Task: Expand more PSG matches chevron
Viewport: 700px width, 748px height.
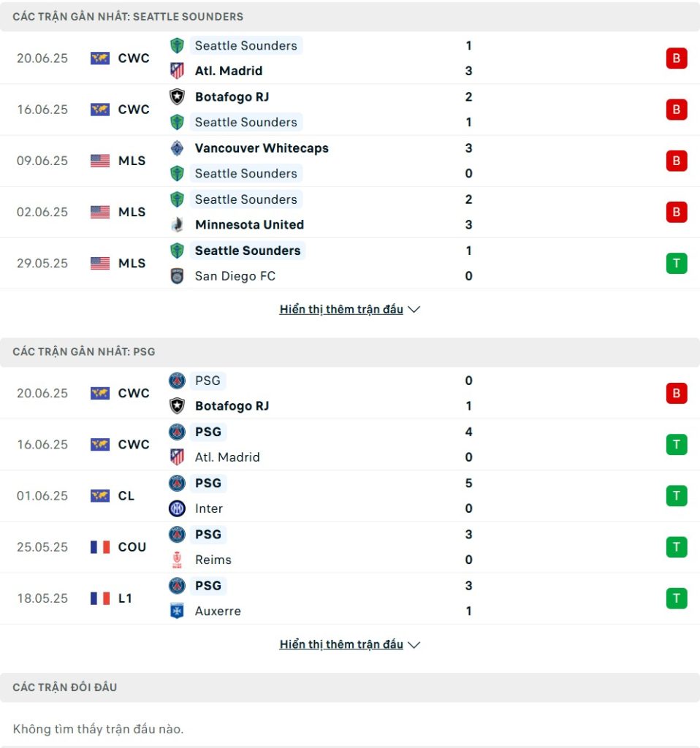Action: [x=414, y=644]
